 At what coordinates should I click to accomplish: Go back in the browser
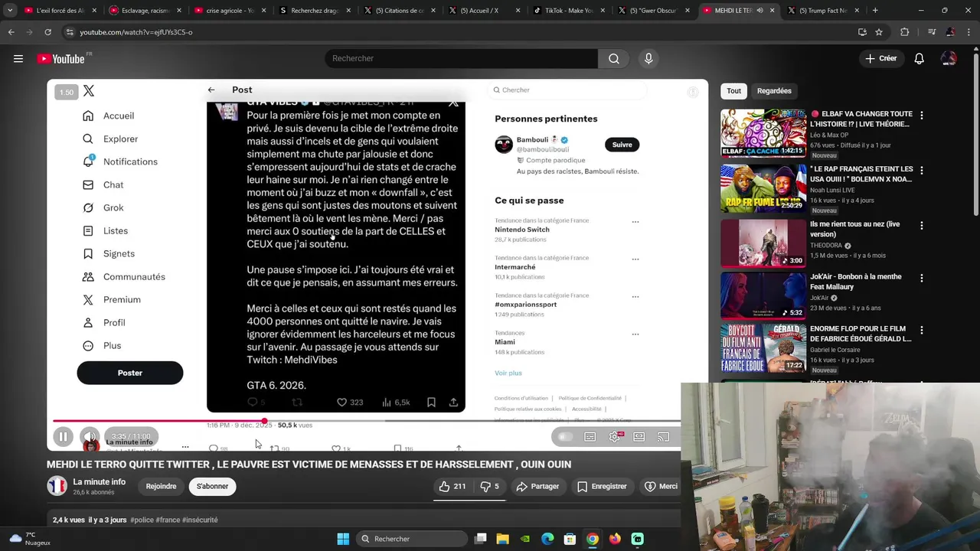[x=11, y=32]
